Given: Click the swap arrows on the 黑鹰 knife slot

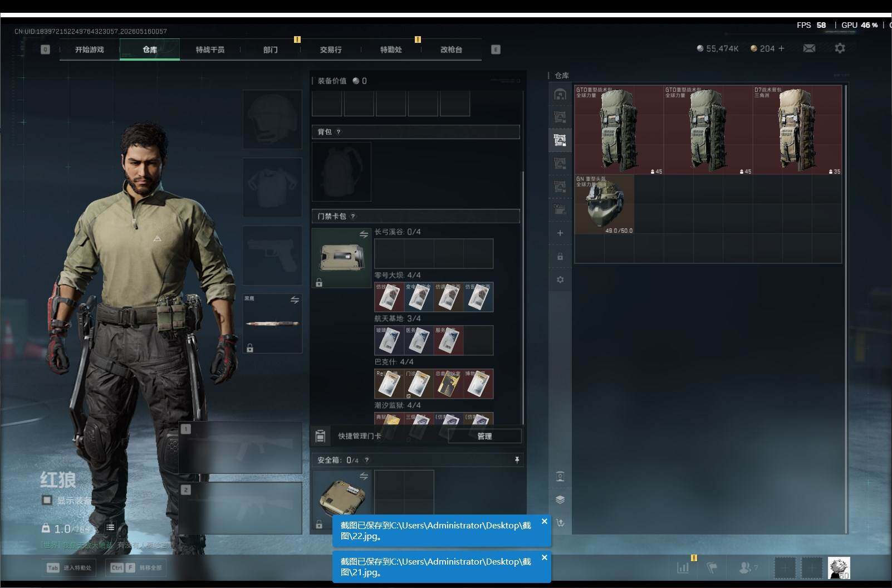Looking at the screenshot, I should coord(295,300).
